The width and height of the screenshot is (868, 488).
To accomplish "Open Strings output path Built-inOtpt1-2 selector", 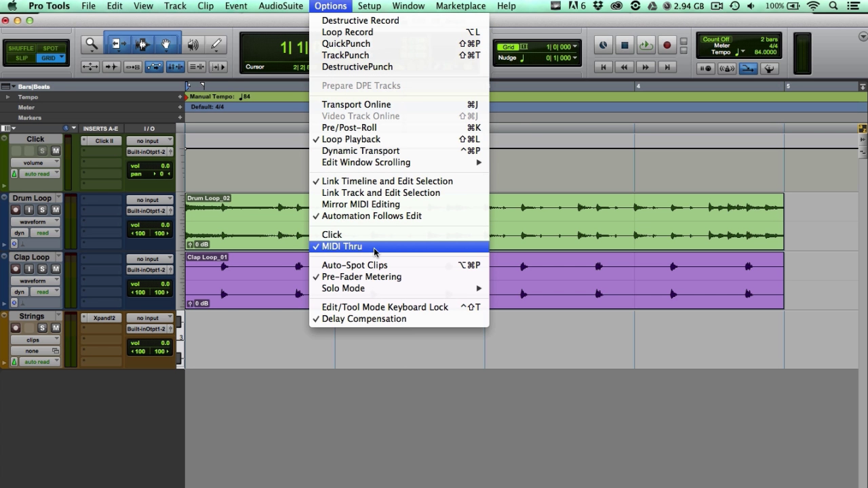I will coord(150,329).
